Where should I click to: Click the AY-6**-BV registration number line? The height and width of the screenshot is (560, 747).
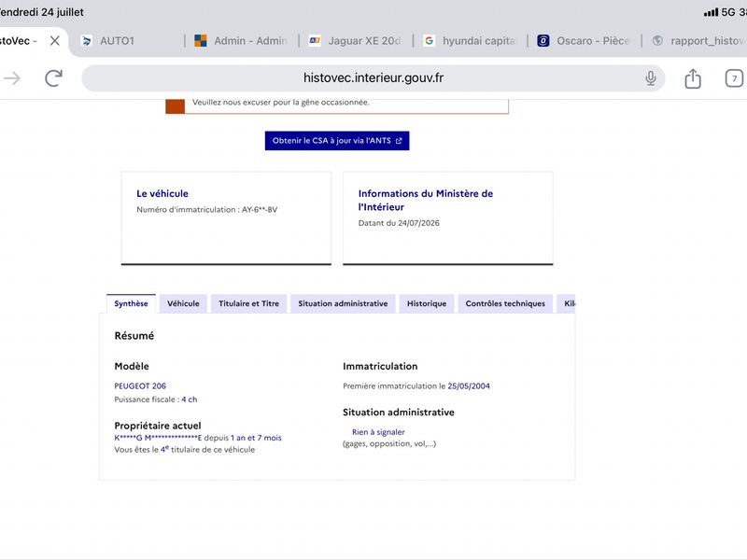click(206, 209)
